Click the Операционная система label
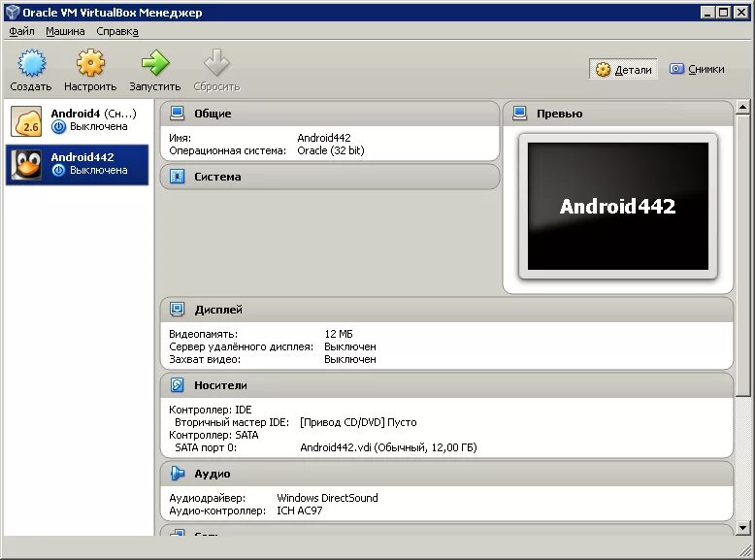Image resolution: width=755 pixels, height=560 pixels. click(227, 150)
